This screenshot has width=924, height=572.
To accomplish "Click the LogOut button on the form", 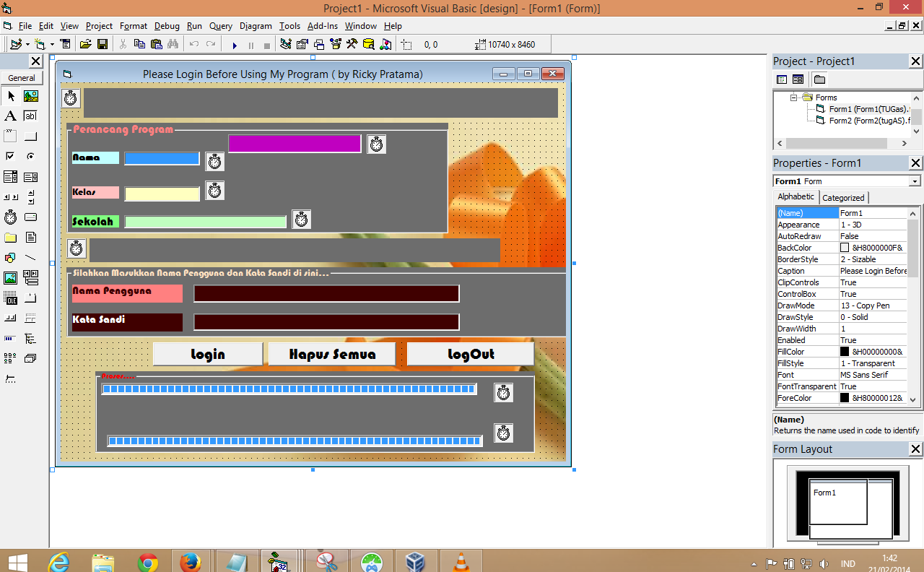I will point(471,354).
